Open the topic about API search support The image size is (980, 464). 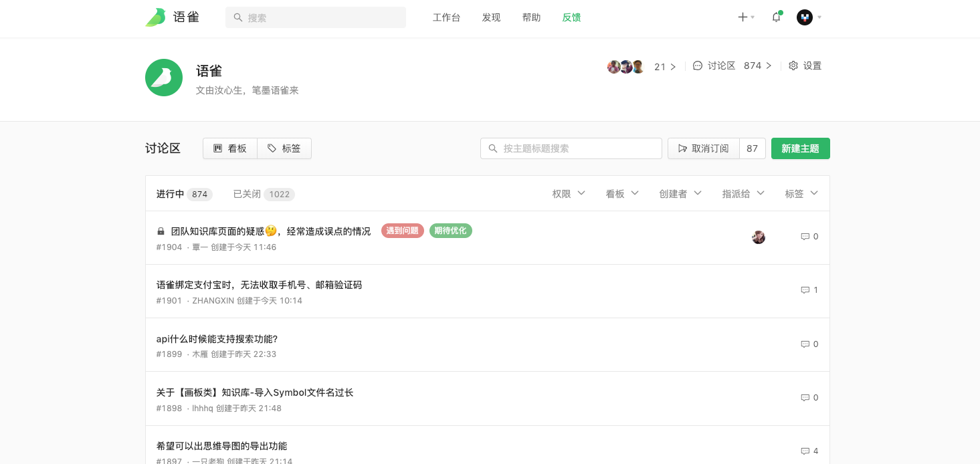coord(219,339)
